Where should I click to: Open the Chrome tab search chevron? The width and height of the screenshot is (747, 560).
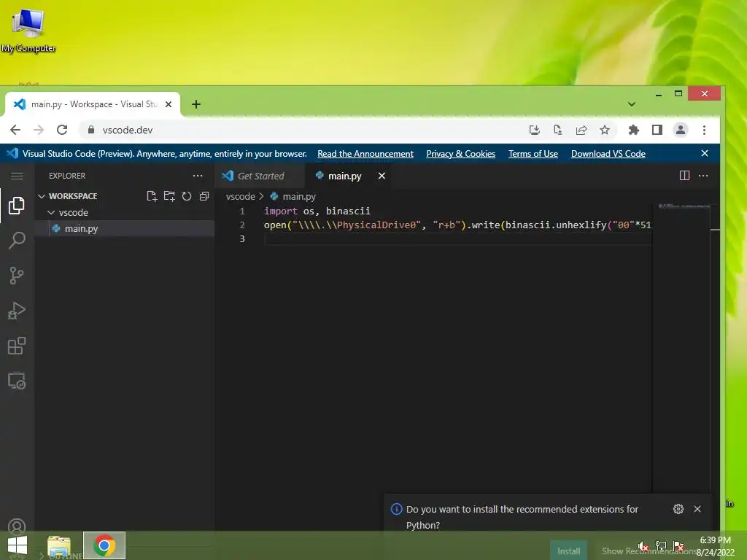click(632, 104)
